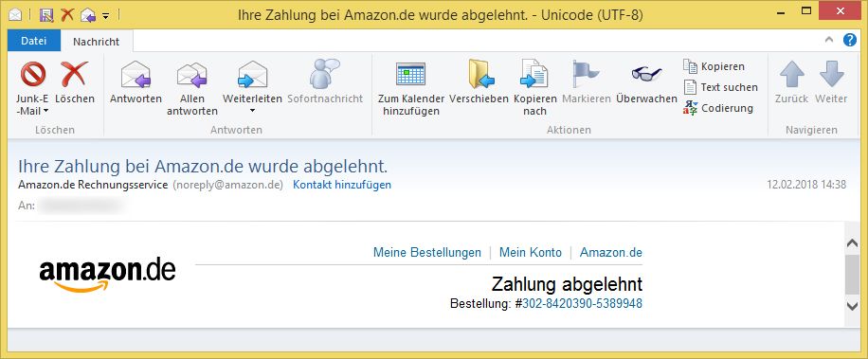Click the Überwachen glasses icon

pyautogui.click(x=646, y=74)
